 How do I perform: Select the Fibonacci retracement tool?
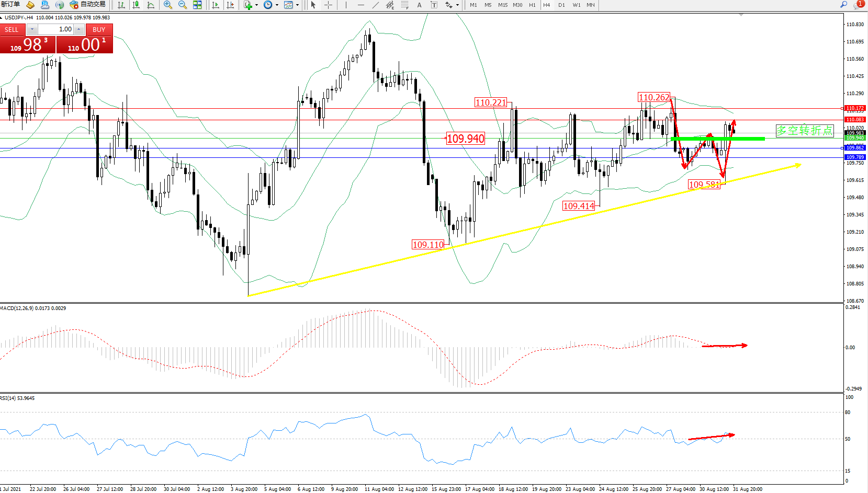point(404,5)
